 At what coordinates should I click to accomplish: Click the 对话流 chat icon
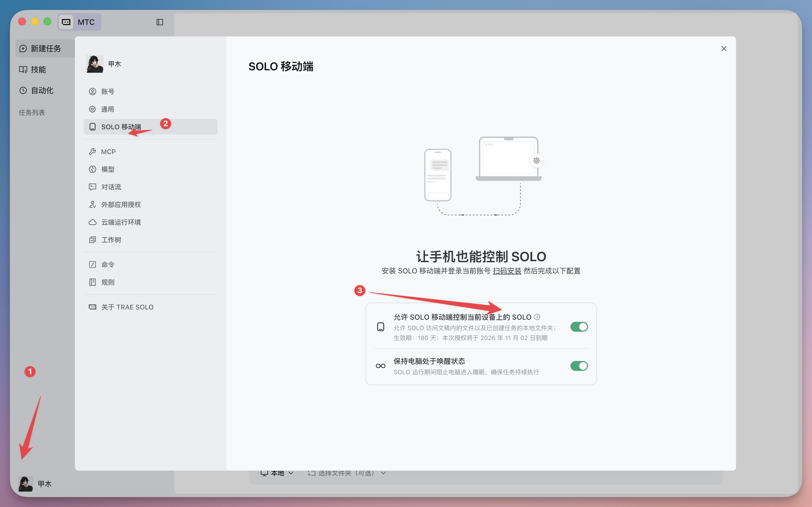(x=93, y=187)
